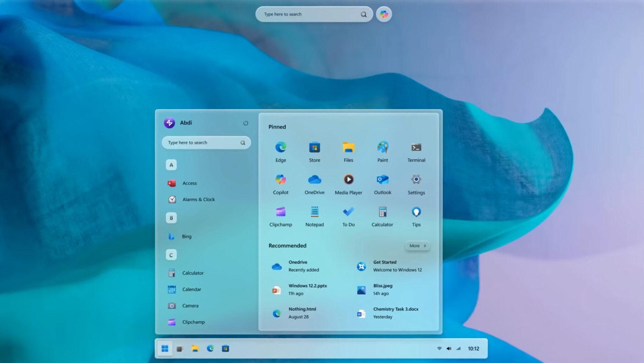This screenshot has height=363, width=644.
Task: Click the Start menu search field
Action: point(206,142)
